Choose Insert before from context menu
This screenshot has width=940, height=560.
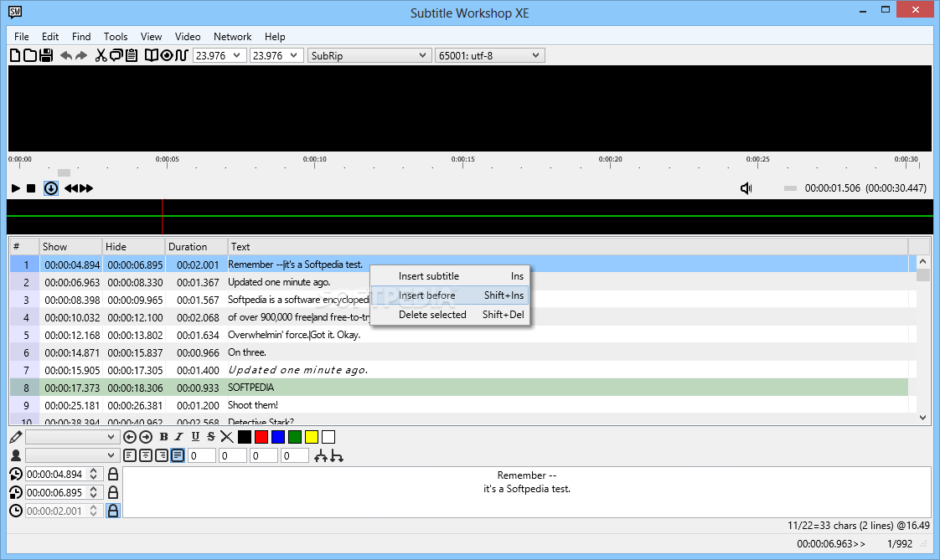pos(450,295)
